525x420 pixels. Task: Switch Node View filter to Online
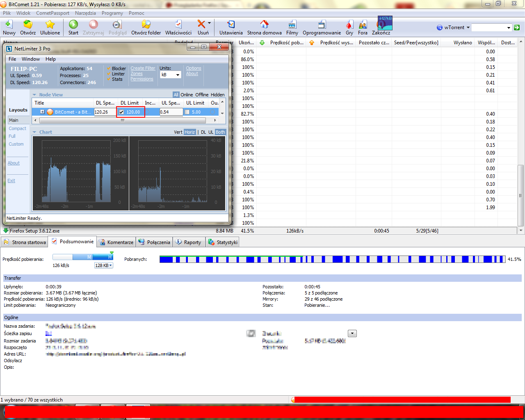pyautogui.click(x=187, y=95)
